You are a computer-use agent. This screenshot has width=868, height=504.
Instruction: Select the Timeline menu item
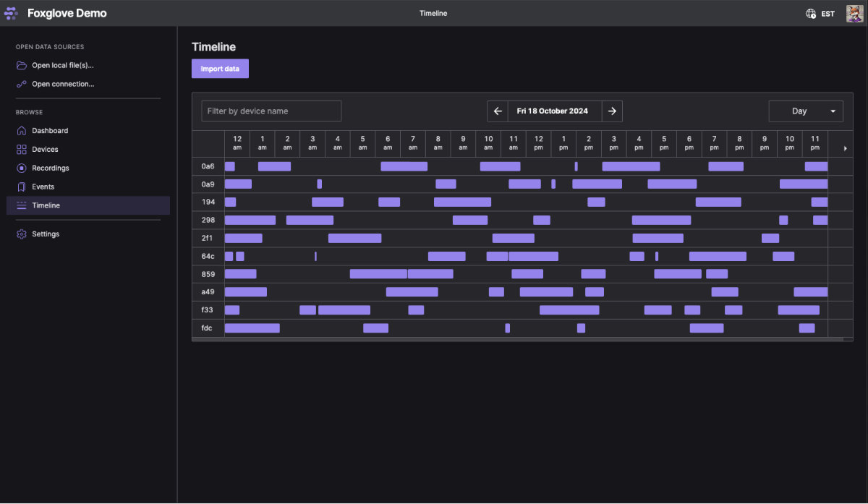pos(46,205)
